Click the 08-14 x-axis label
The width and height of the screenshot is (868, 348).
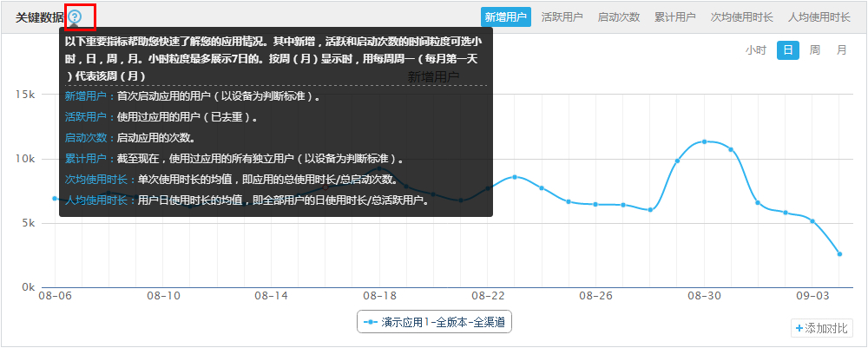[x=271, y=296]
